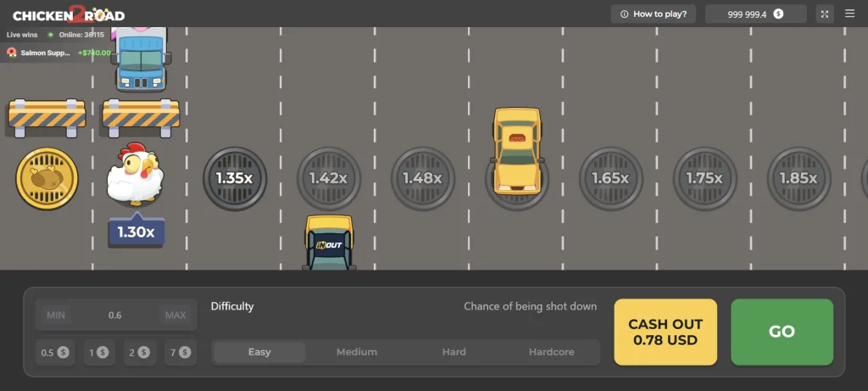
Task: Select the 1.35x manhole tile
Action: tap(235, 178)
